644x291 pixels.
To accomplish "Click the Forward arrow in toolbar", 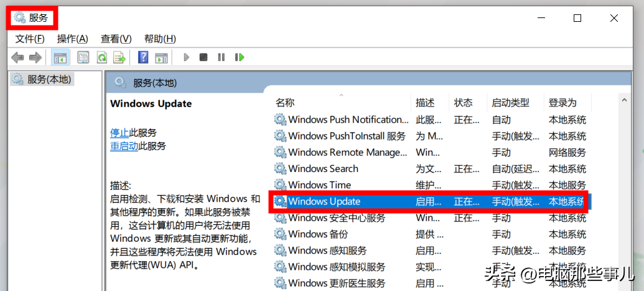I will pos(35,57).
